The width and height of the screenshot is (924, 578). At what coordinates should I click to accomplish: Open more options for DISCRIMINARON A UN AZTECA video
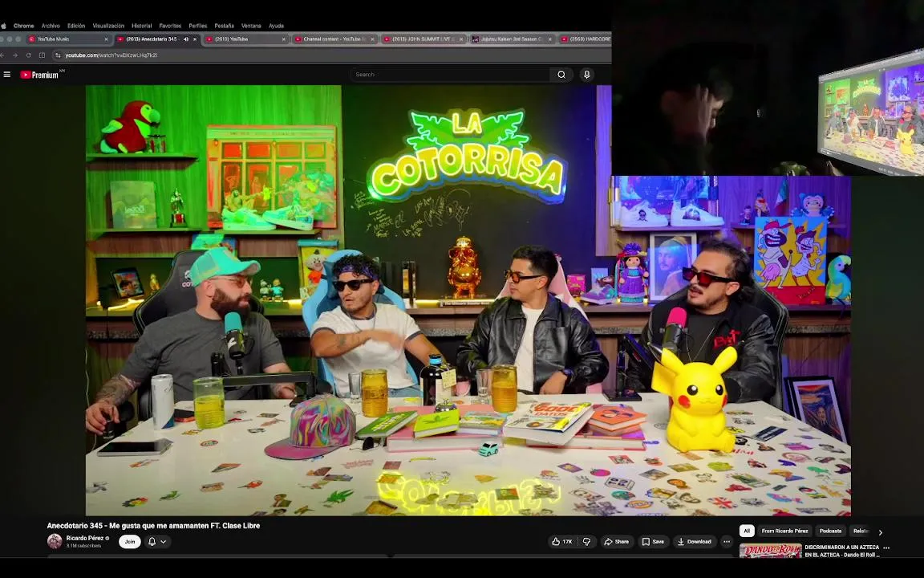point(885,548)
